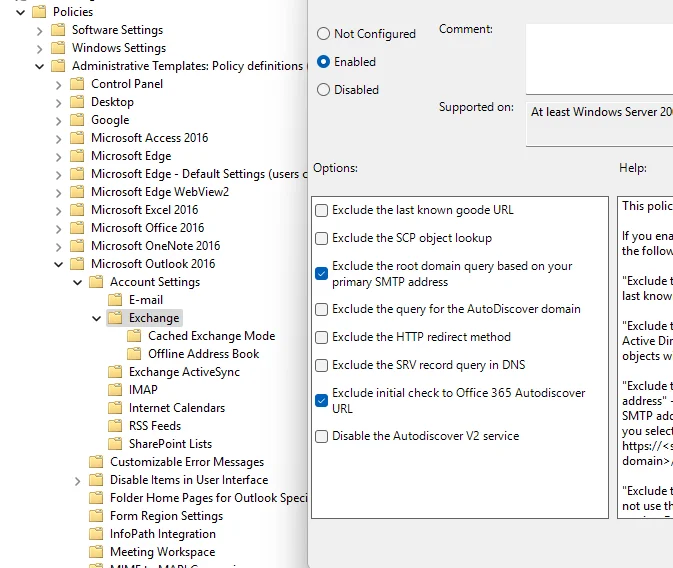This screenshot has width=673, height=568.
Task: Click the Microsoft Access 2016 folder icon
Action: click(x=77, y=138)
